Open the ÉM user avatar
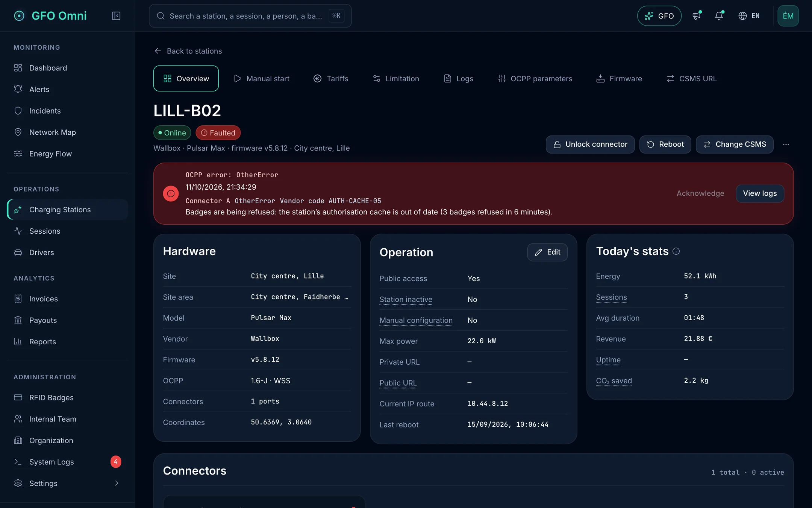 (788, 16)
